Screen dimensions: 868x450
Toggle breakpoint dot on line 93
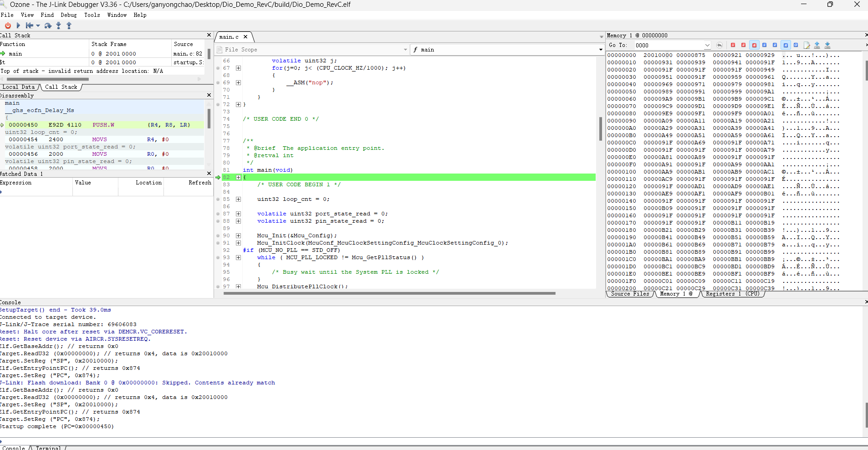tap(218, 258)
